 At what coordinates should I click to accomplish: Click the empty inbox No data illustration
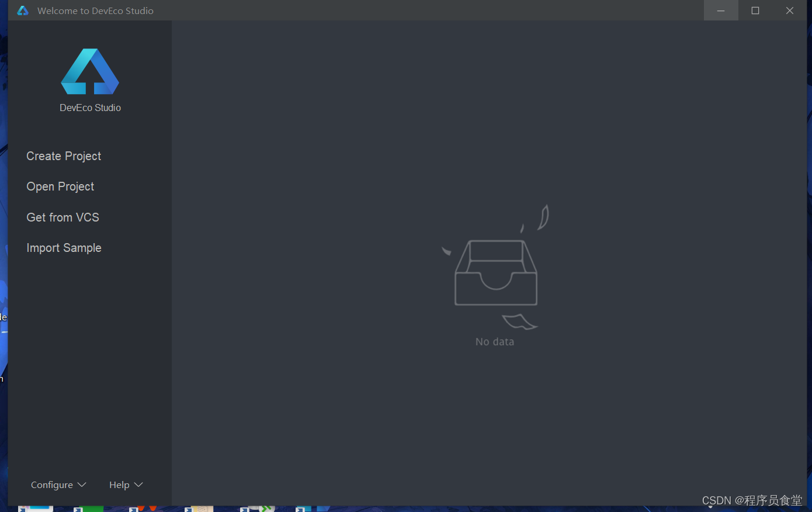(495, 268)
